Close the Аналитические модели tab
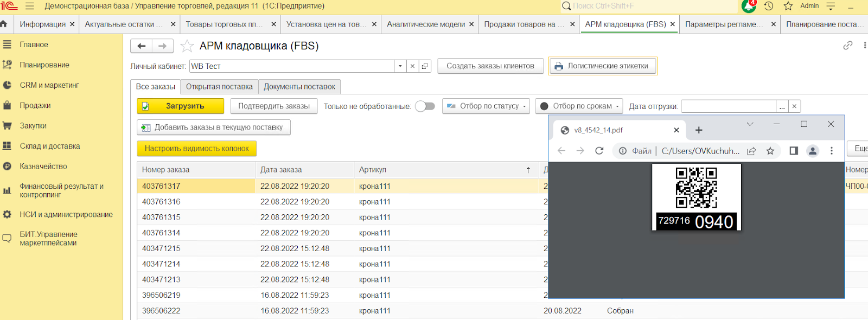This screenshot has height=320, width=868. [471, 24]
